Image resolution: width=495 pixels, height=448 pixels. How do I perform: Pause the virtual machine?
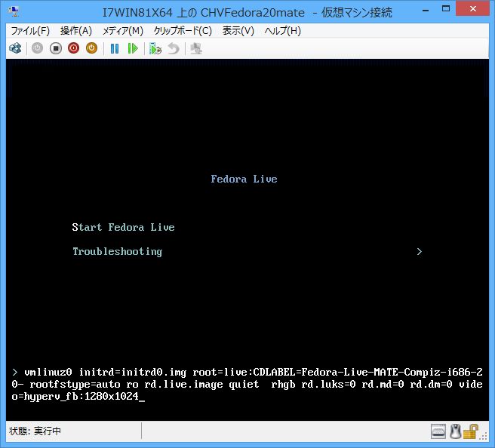[x=115, y=48]
